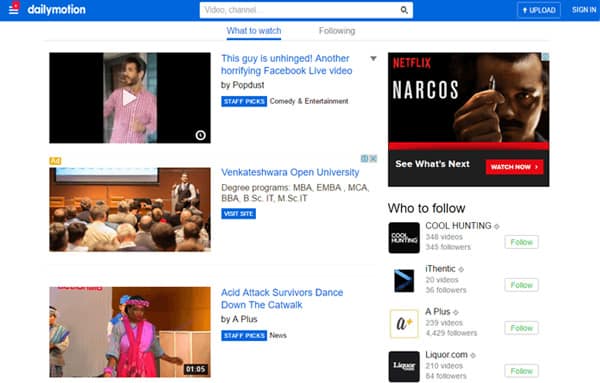Image resolution: width=600 pixels, height=383 pixels.
Task: Switch to the Following tab
Action: click(x=337, y=31)
